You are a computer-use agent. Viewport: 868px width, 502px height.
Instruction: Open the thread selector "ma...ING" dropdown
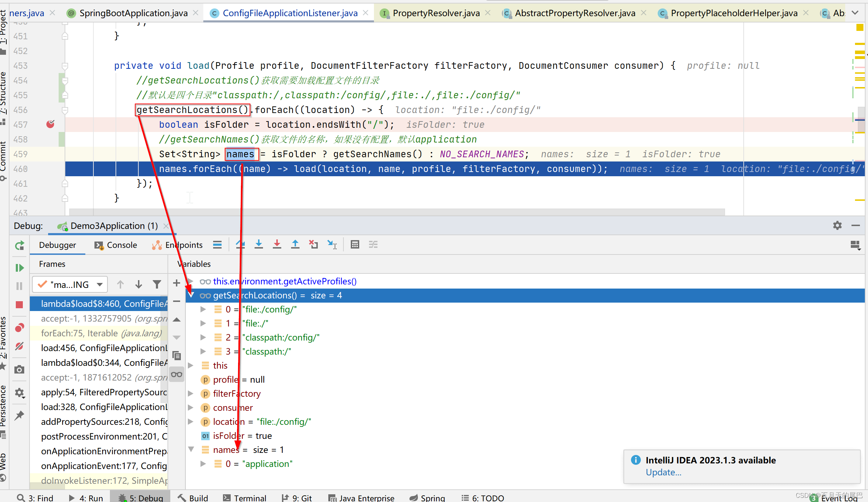tap(70, 284)
